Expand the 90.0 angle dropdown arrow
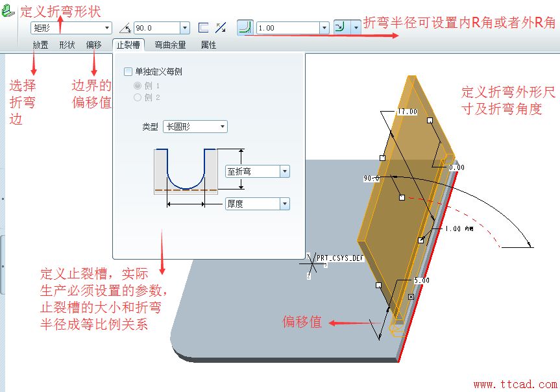Screen dimensions: 560x392 coord(185,28)
